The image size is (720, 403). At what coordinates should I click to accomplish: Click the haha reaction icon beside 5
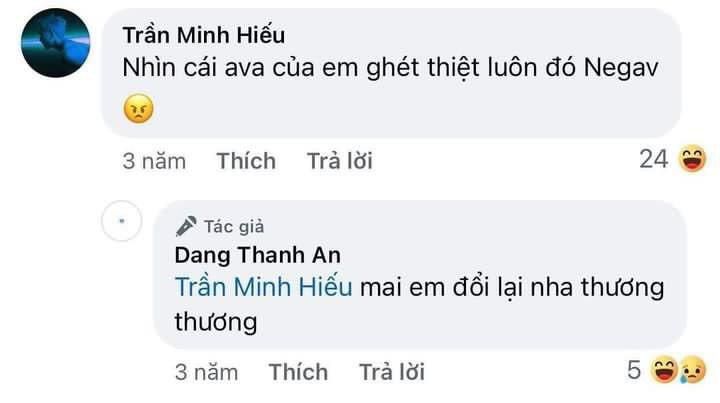pyautogui.click(x=662, y=370)
